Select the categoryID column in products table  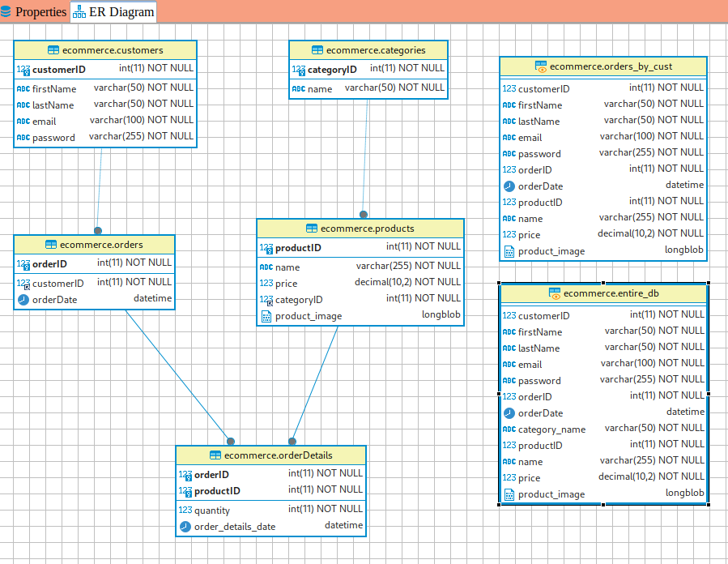tap(299, 300)
